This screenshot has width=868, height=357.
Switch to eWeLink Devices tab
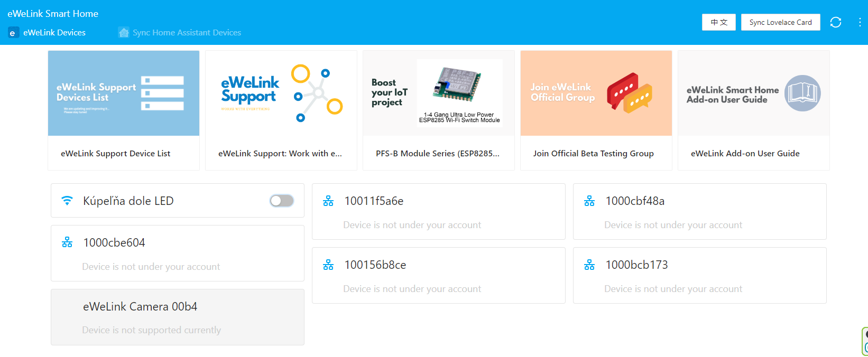47,33
